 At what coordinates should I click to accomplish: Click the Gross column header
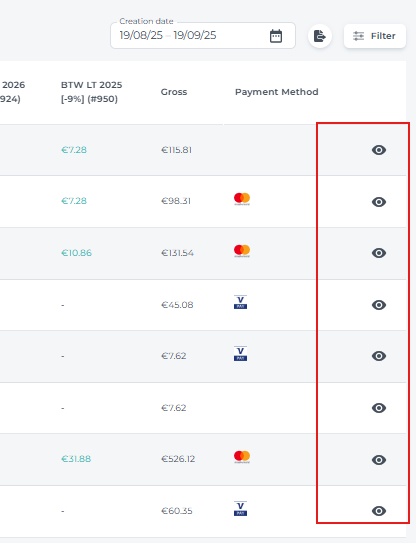(x=174, y=92)
